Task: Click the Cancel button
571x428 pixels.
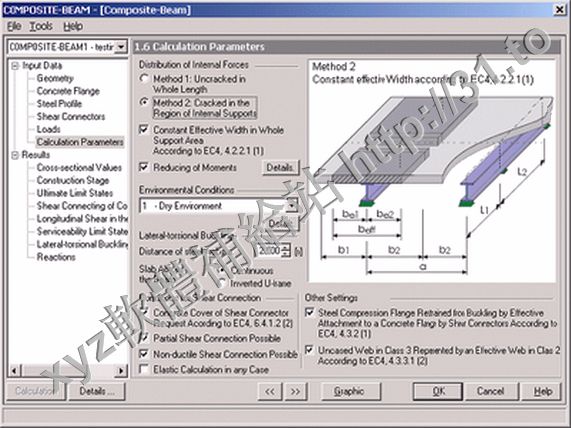Action: (x=491, y=391)
